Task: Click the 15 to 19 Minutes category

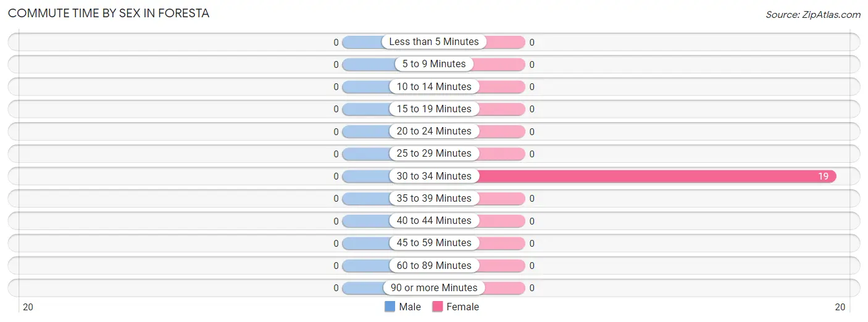Action: pos(434,109)
